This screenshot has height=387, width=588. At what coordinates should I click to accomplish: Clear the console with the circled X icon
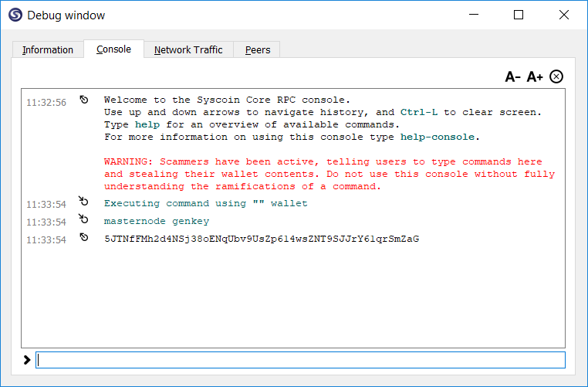[x=556, y=76]
